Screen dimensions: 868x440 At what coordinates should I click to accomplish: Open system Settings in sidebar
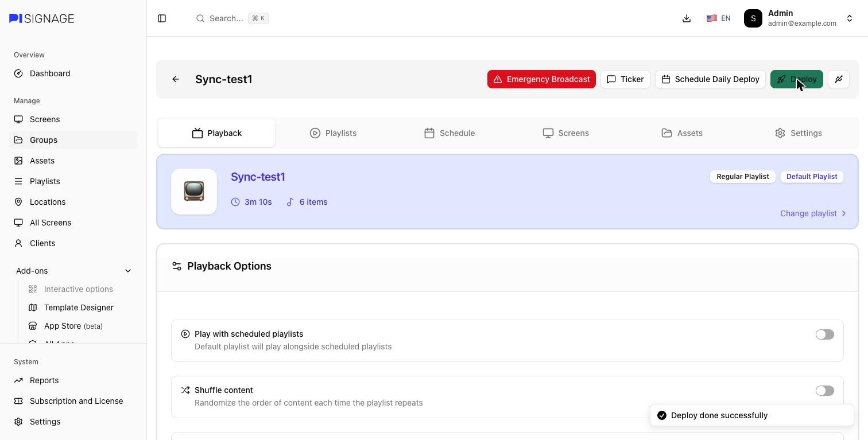coord(73,422)
